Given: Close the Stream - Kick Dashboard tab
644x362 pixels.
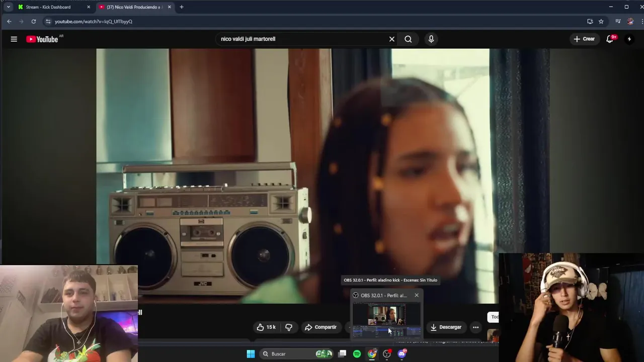Looking at the screenshot, I should click(89, 7).
